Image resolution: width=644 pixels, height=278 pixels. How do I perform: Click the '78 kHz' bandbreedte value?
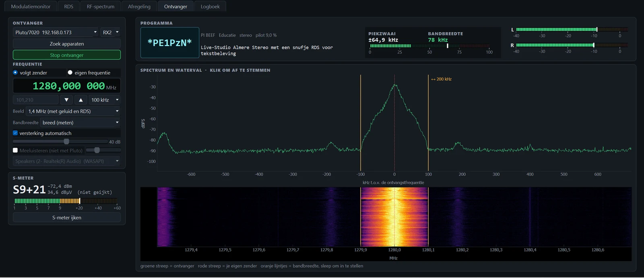(x=438, y=40)
